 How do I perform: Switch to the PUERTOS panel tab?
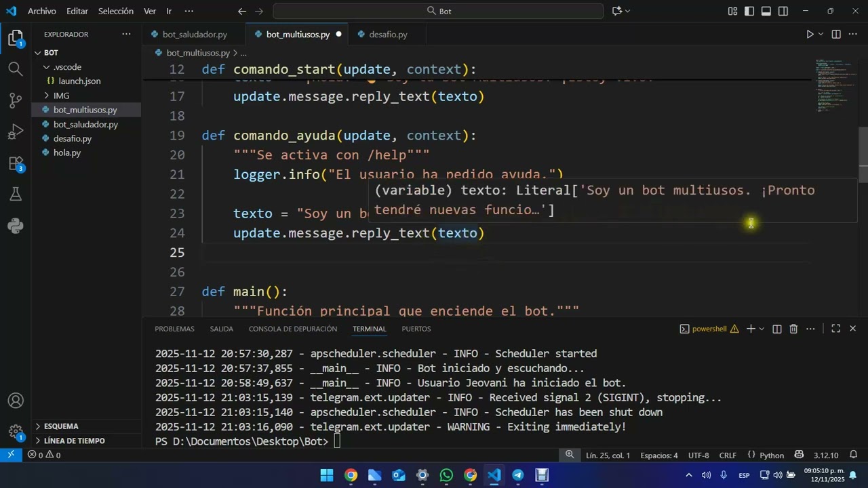pos(416,329)
